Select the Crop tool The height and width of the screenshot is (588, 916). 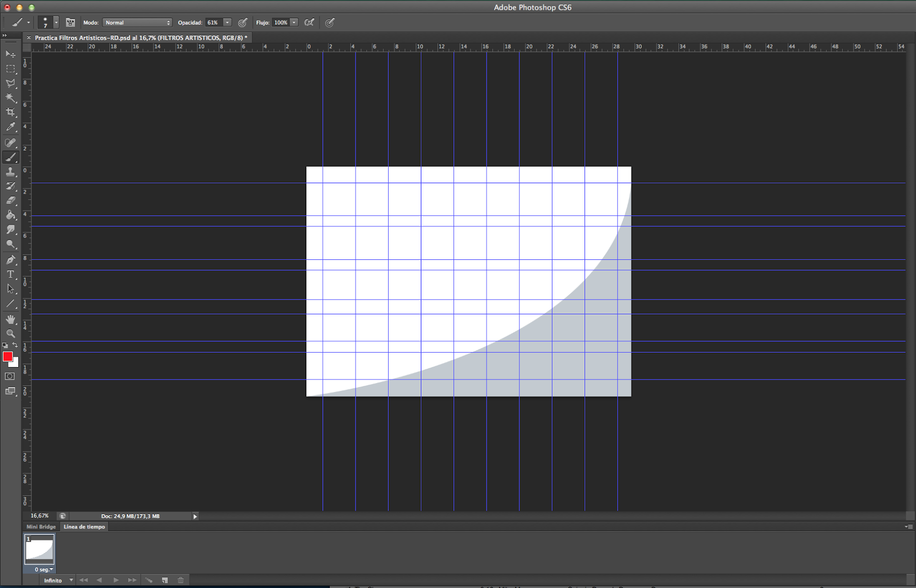10,113
